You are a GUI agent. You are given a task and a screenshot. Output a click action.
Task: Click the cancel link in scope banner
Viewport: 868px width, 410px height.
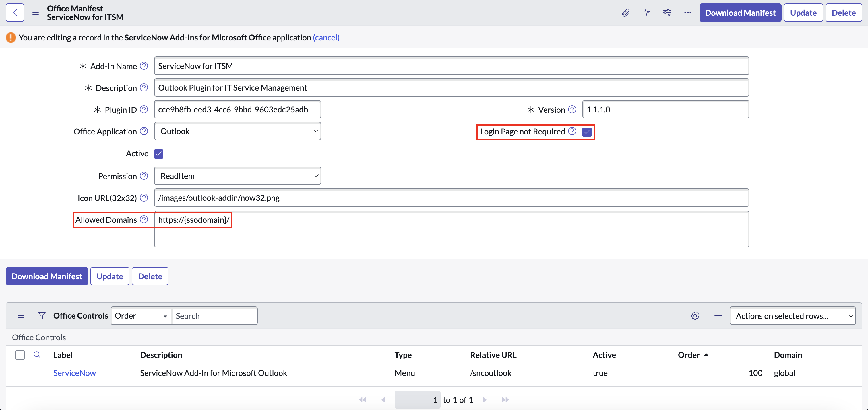326,37
